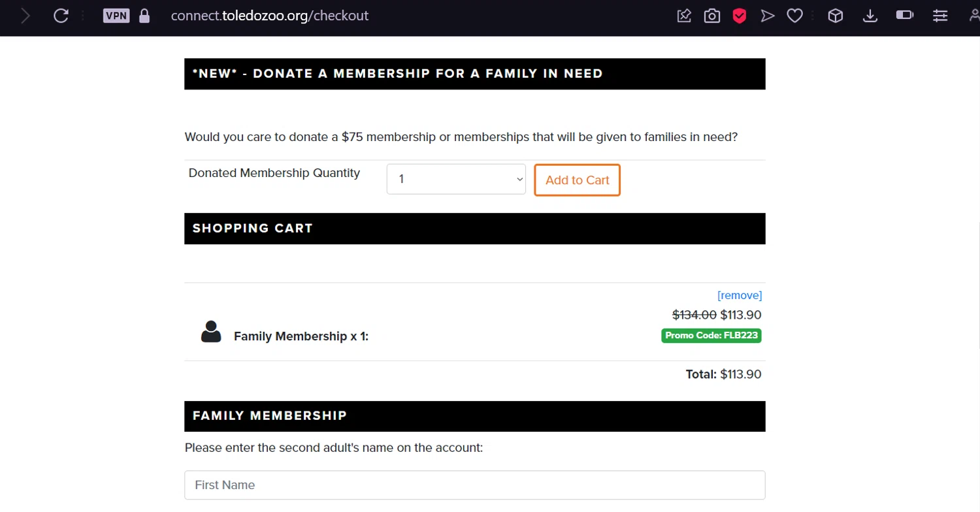980x512 pixels.
Task: Open site security padlock info
Action: [x=144, y=16]
